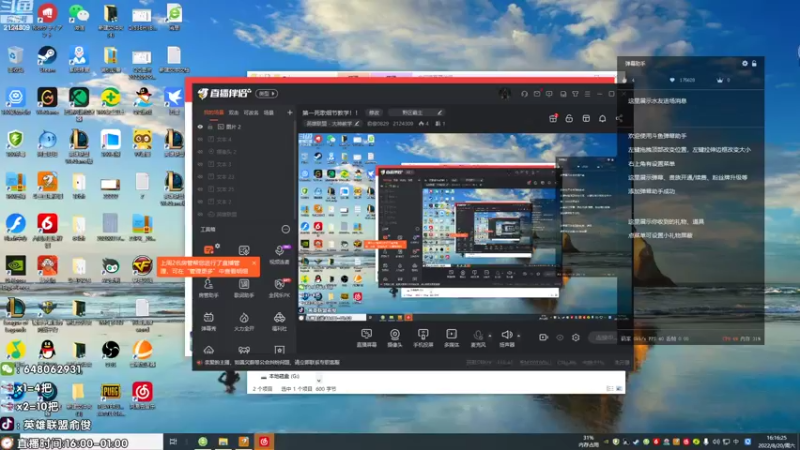
Task: Open the 全民乐PK tool
Action: (279, 288)
